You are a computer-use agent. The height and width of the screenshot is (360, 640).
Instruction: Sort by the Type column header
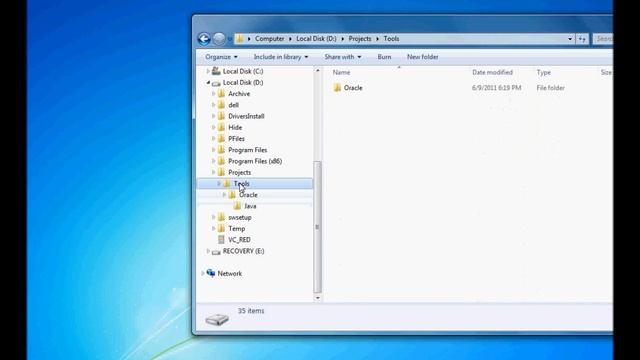click(x=543, y=72)
